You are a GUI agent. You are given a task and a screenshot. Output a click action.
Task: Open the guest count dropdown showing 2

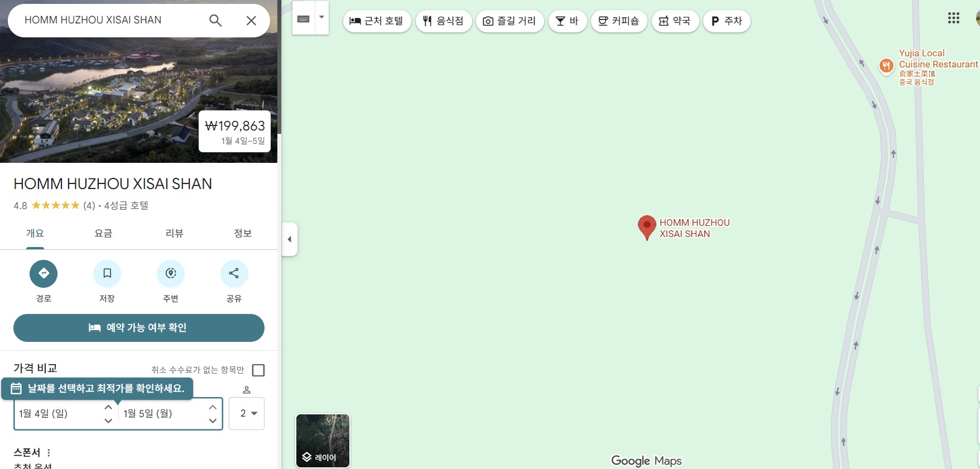pyautogui.click(x=247, y=414)
